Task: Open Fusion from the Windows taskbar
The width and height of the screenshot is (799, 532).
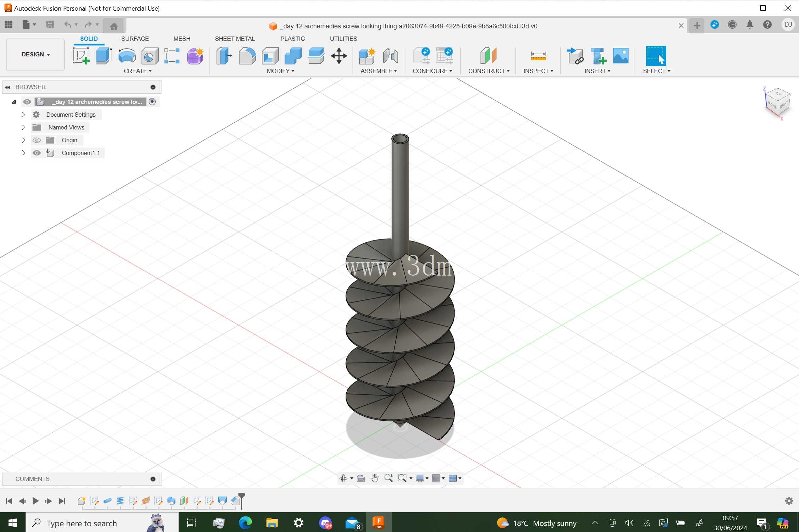Action: pos(379,522)
